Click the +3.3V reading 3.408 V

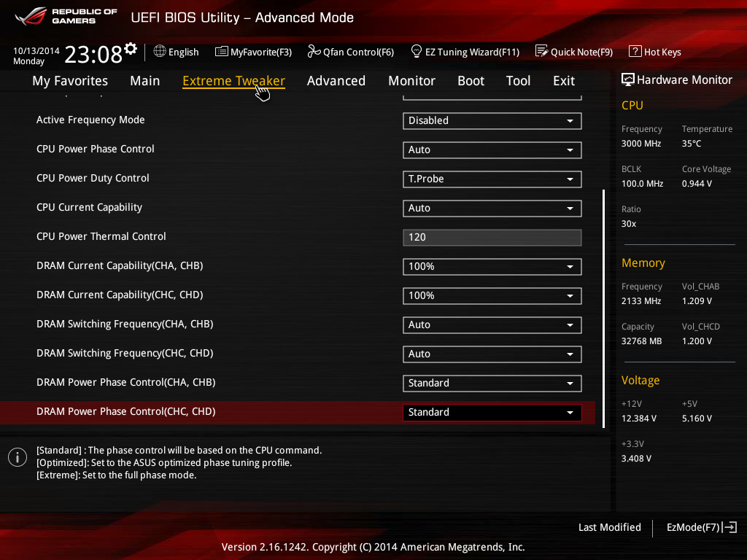point(636,459)
